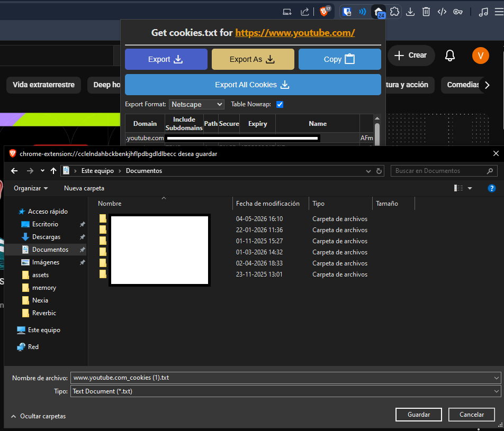Select Vida extraterrestre chip
The height and width of the screenshot is (431, 504).
(x=44, y=85)
